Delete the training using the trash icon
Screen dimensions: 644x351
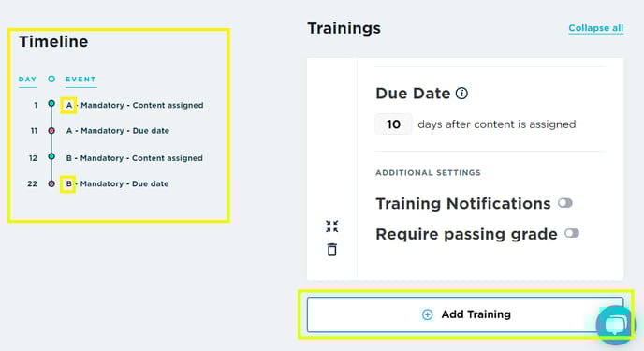332,249
